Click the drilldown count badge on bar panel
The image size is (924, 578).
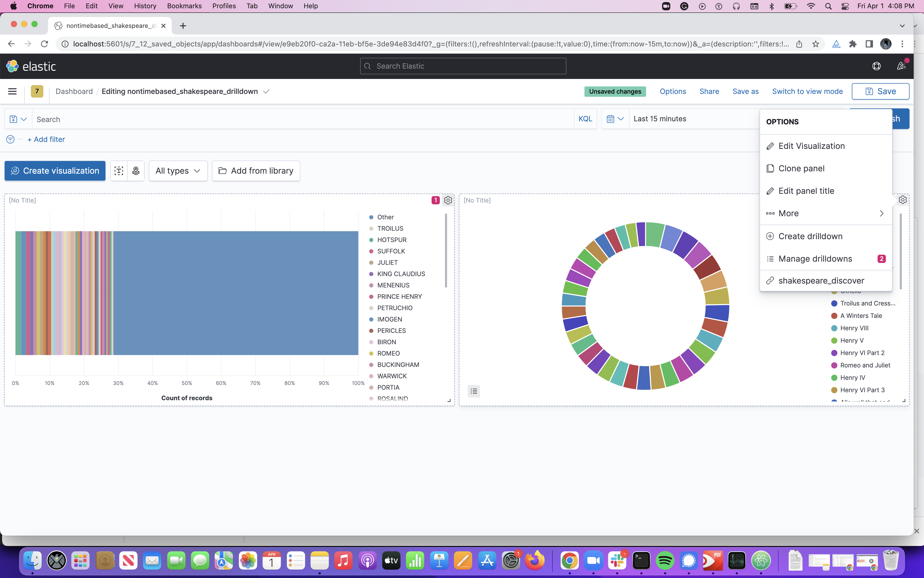click(x=436, y=200)
